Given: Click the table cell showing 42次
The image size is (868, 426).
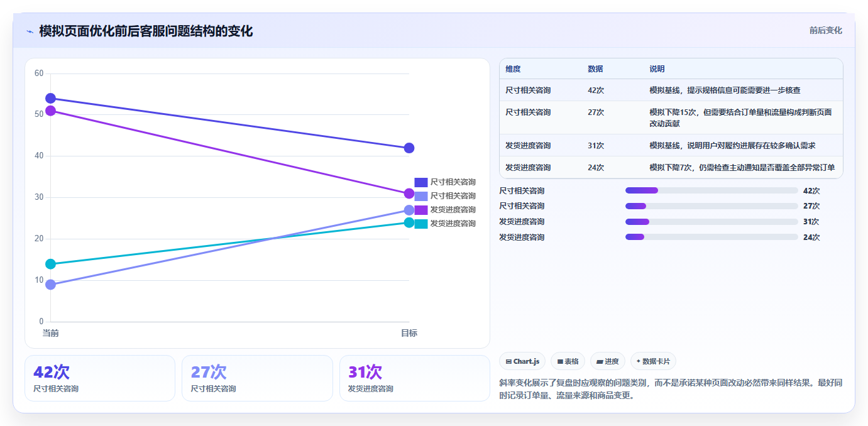Looking at the screenshot, I should [x=596, y=90].
